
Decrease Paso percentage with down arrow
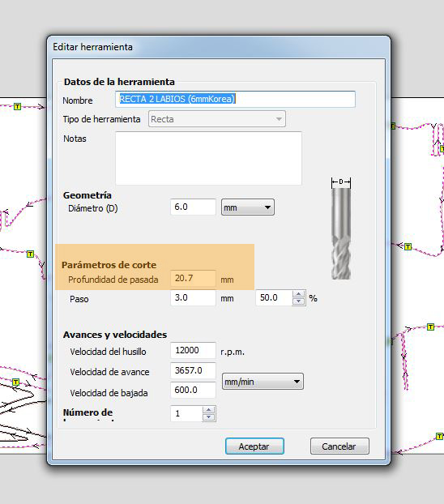click(299, 301)
